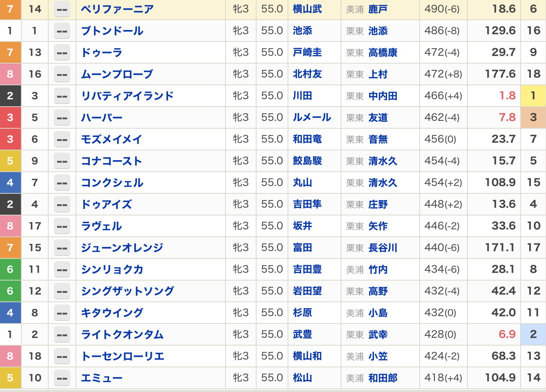Click jockey 鮫島駿's link
This screenshot has width=546, height=392.
click(x=307, y=161)
